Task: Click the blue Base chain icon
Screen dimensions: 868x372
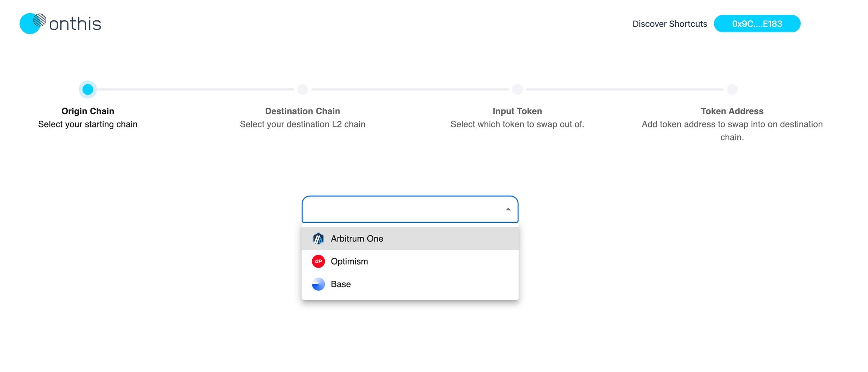Action: (318, 284)
